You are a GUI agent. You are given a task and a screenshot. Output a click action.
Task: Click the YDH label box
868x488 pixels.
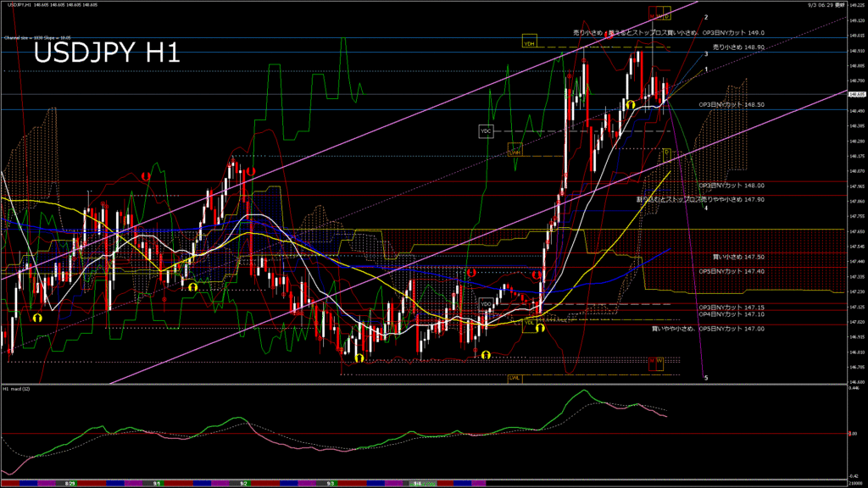[x=529, y=41]
